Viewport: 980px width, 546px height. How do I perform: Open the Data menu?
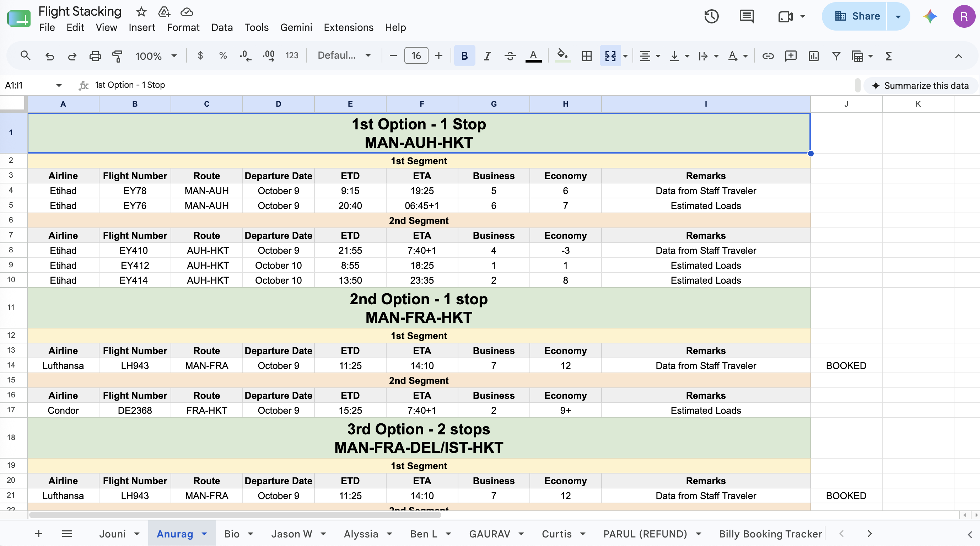tap(222, 27)
